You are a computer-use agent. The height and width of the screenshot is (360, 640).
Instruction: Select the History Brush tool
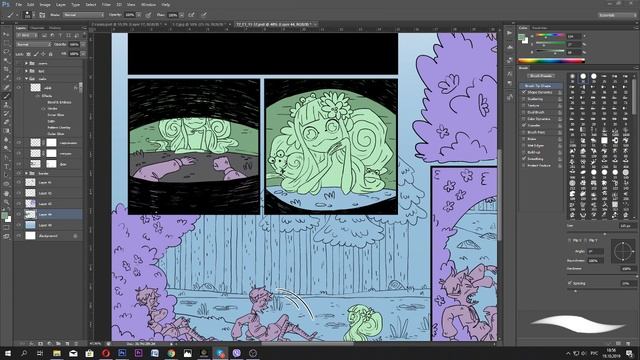tap(6, 113)
